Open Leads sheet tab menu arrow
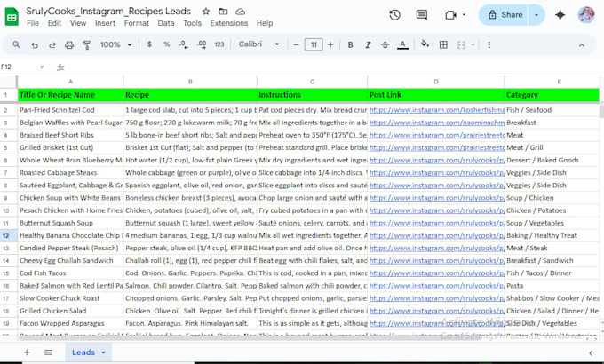The width and height of the screenshot is (604, 364). [x=103, y=352]
